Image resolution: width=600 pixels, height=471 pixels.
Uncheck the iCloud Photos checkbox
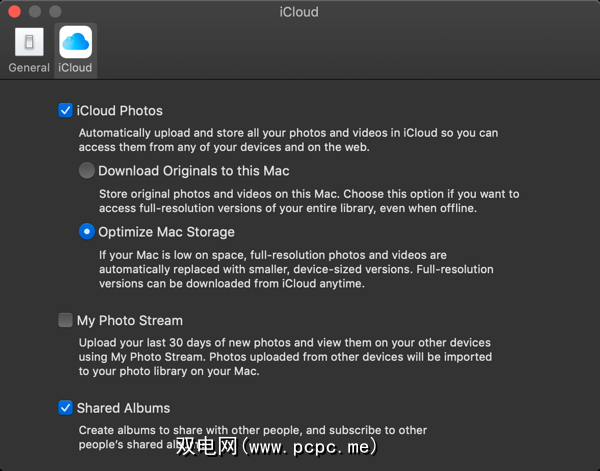tap(65, 111)
